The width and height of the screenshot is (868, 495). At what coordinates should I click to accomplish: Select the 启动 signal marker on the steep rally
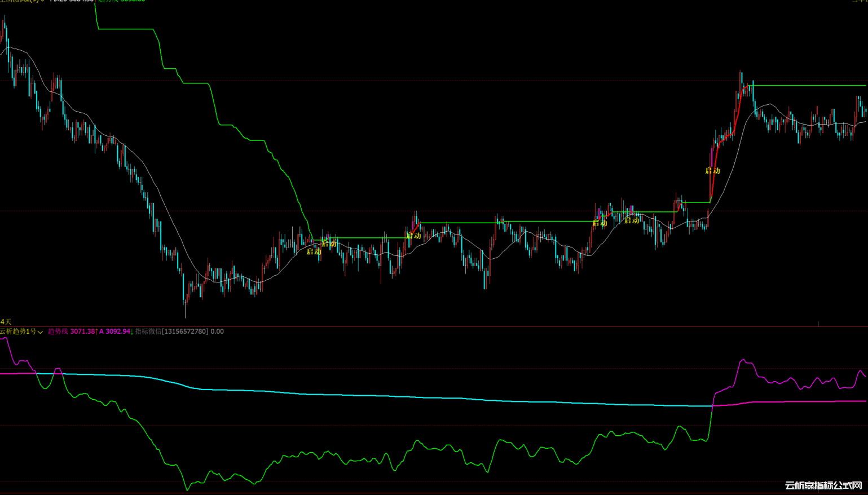713,171
